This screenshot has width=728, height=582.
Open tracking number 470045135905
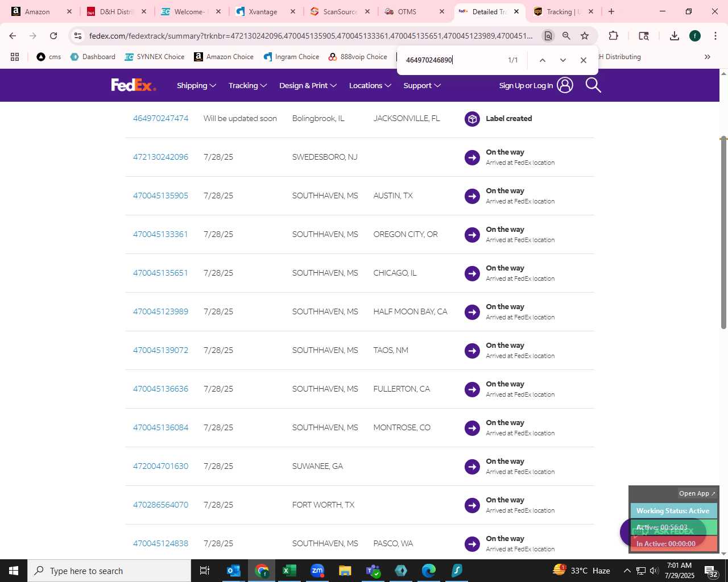(160, 196)
